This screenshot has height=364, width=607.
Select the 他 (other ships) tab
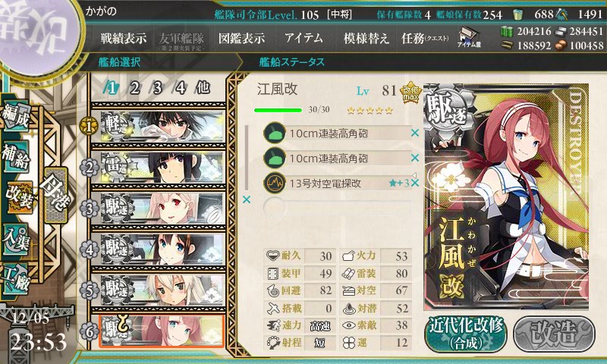[x=203, y=88]
